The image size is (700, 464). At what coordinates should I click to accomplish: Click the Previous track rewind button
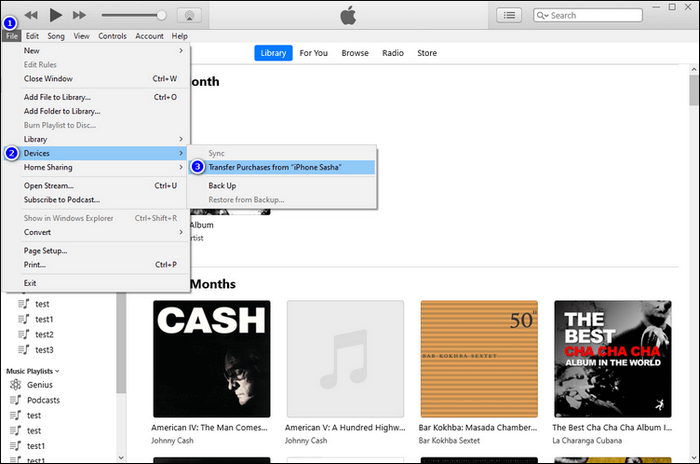31,15
